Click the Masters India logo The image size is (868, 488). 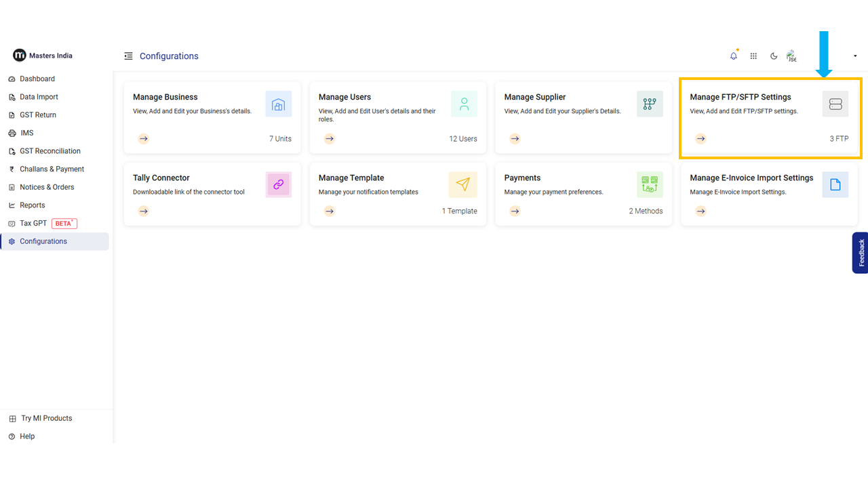[43, 56]
